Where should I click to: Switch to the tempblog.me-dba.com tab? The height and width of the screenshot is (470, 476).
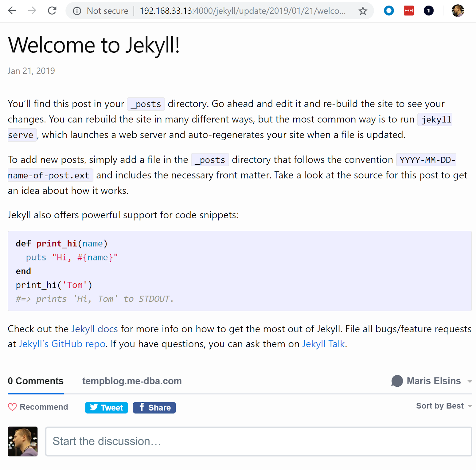132,381
